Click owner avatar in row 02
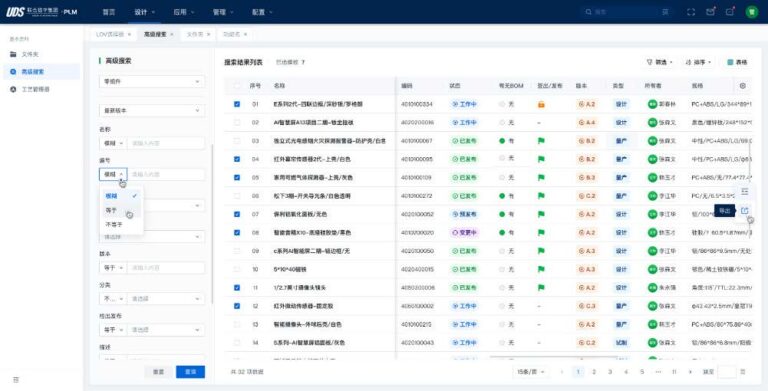 [x=652, y=122]
